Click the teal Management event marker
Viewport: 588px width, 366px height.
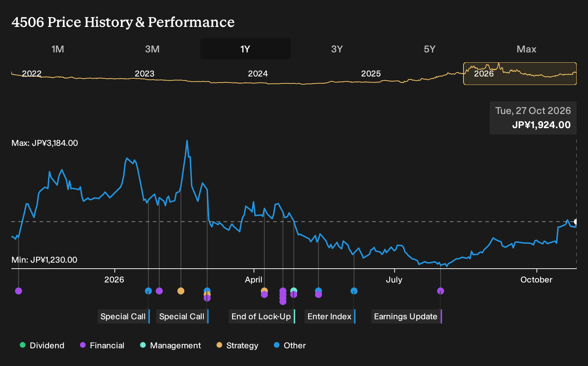point(294,291)
